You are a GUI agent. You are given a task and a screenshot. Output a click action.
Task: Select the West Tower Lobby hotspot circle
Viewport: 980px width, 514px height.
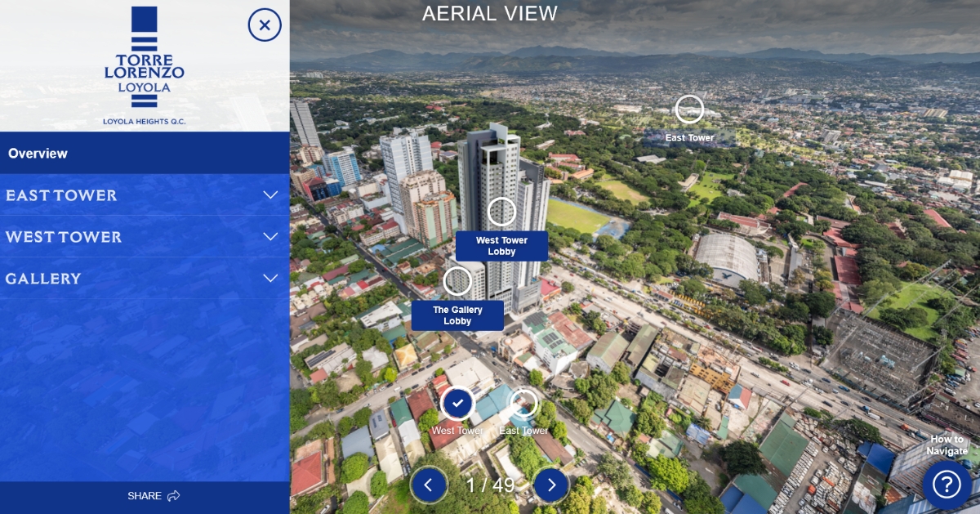point(501,212)
